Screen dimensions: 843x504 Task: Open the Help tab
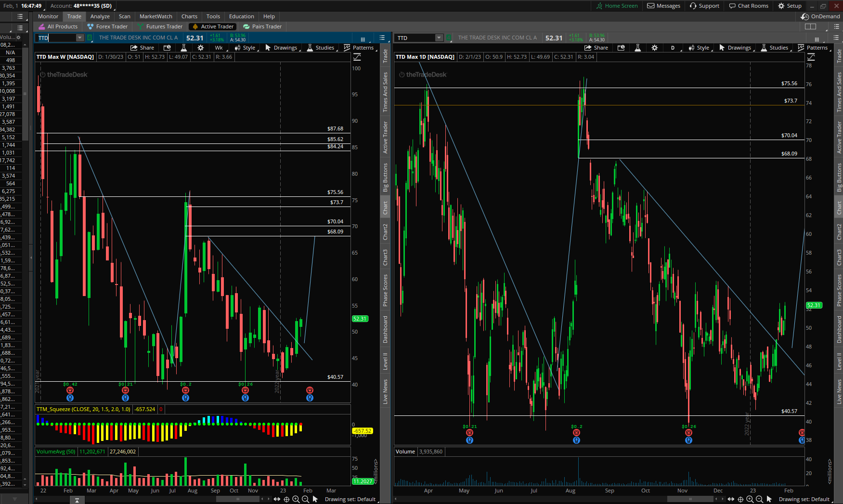click(269, 16)
